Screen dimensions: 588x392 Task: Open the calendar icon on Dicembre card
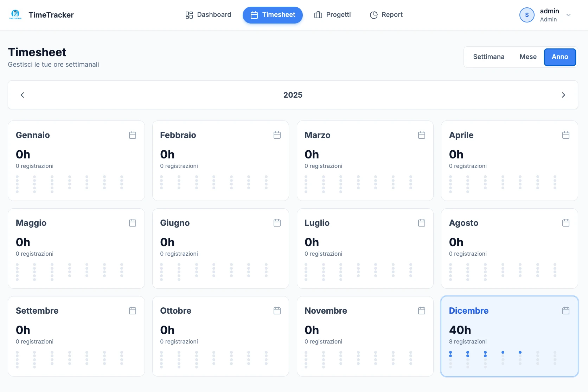tap(566, 311)
